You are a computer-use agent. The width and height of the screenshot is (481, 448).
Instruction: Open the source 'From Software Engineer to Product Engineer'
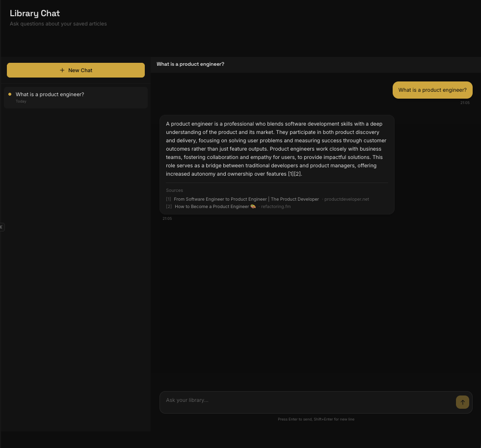(x=246, y=199)
